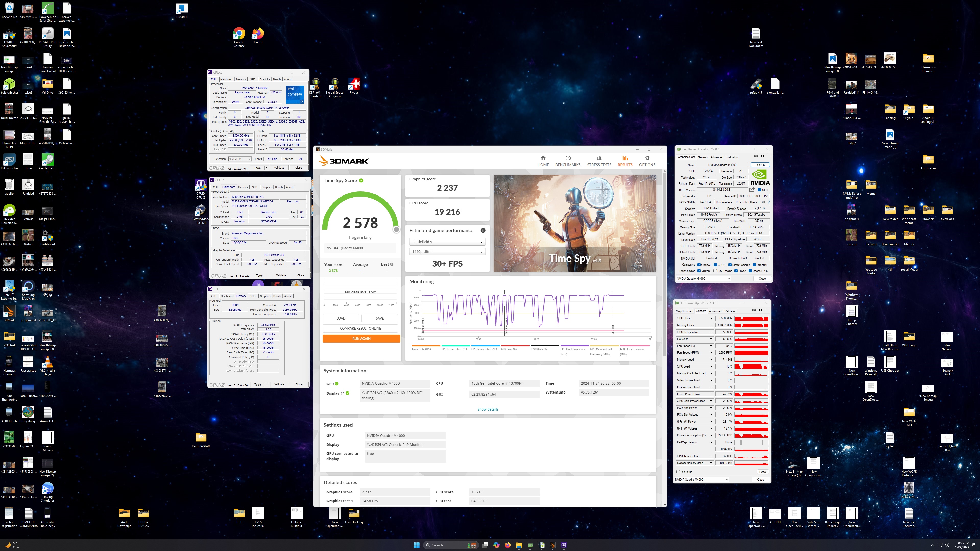Open the Graphics tab in CPU-Z Memory window
This screenshot has height=551, width=980.
coord(265,296)
